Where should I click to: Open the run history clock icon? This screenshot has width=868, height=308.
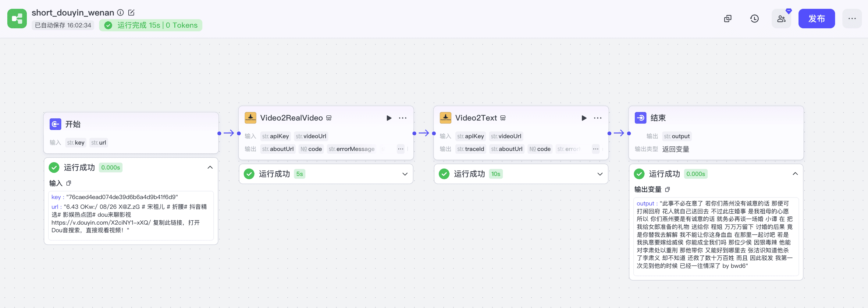(754, 19)
